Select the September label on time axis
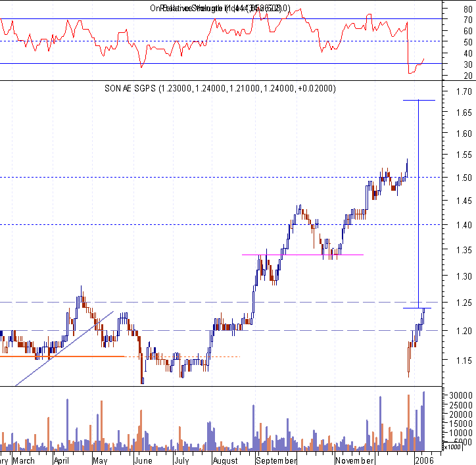Screen dimensions: 476x465 tap(276, 460)
